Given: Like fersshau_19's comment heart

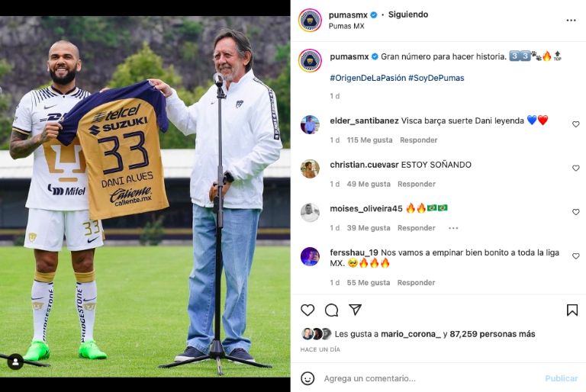Looking at the screenshot, I should (x=575, y=256).
